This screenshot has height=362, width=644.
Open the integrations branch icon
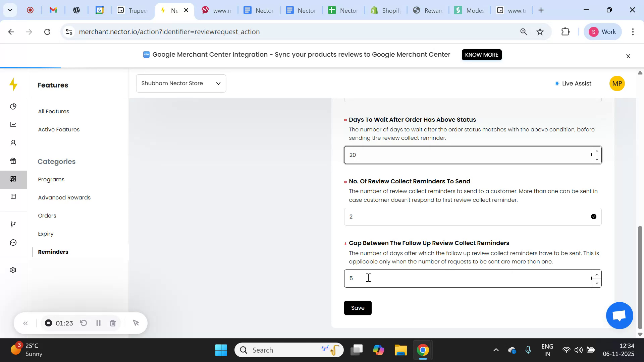(13, 224)
